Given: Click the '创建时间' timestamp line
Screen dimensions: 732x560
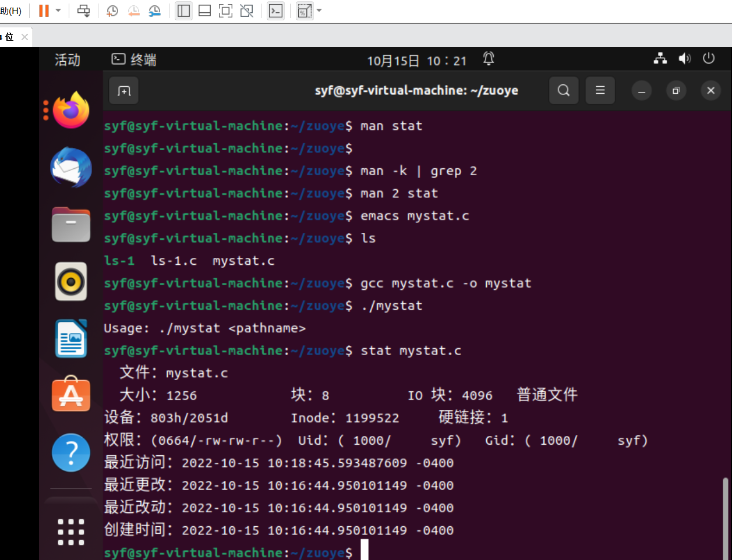Looking at the screenshot, I should coord(278,530).
